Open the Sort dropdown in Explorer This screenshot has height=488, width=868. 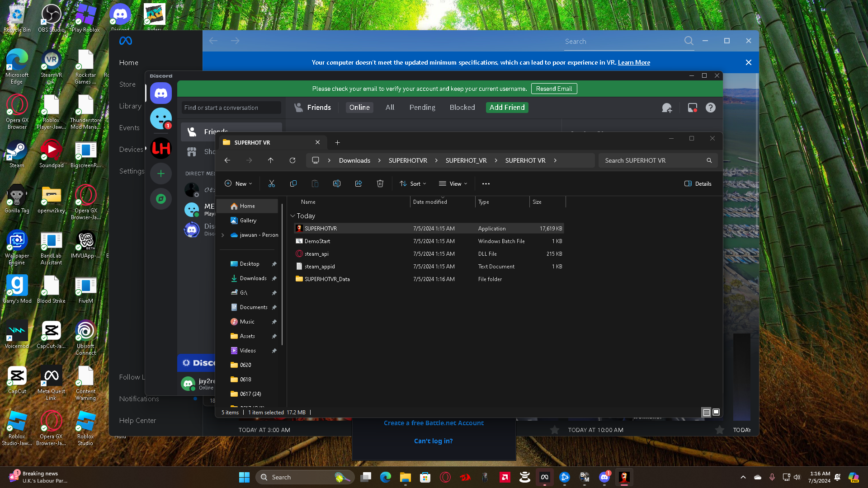coord(413,183)
